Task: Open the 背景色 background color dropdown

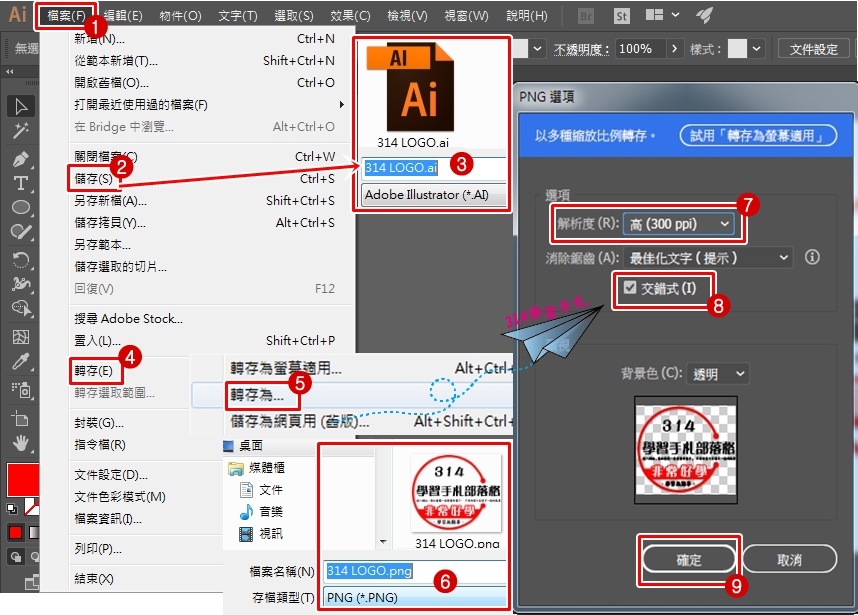Action: (x=718, y=374)
